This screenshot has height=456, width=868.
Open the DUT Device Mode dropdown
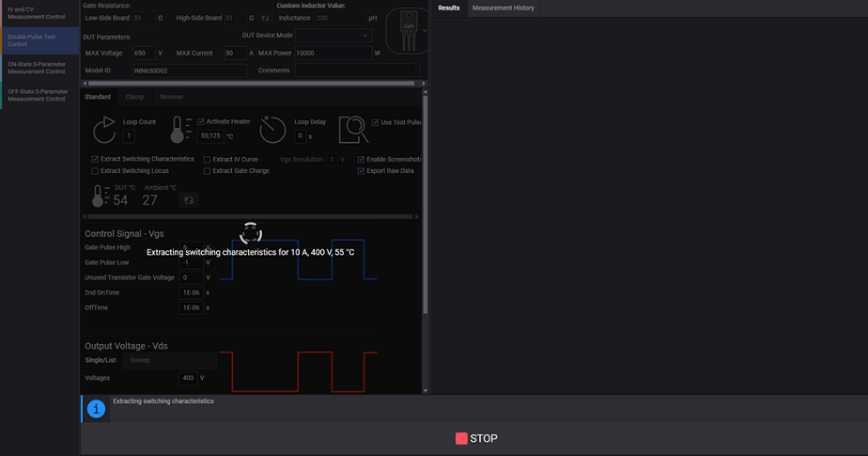coord(333,36)
